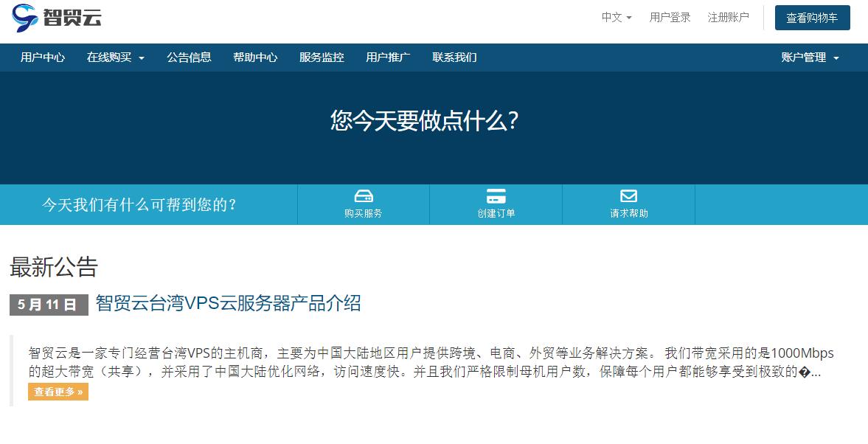Click the 查看更多 button
The width and height of the screenshot is (868, 444).
tap(58, 392)
